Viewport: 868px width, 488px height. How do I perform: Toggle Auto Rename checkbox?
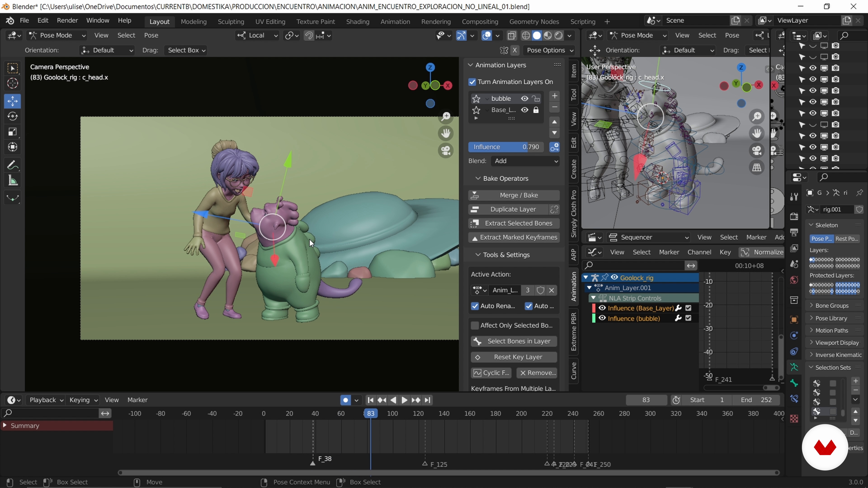[475, 306]
